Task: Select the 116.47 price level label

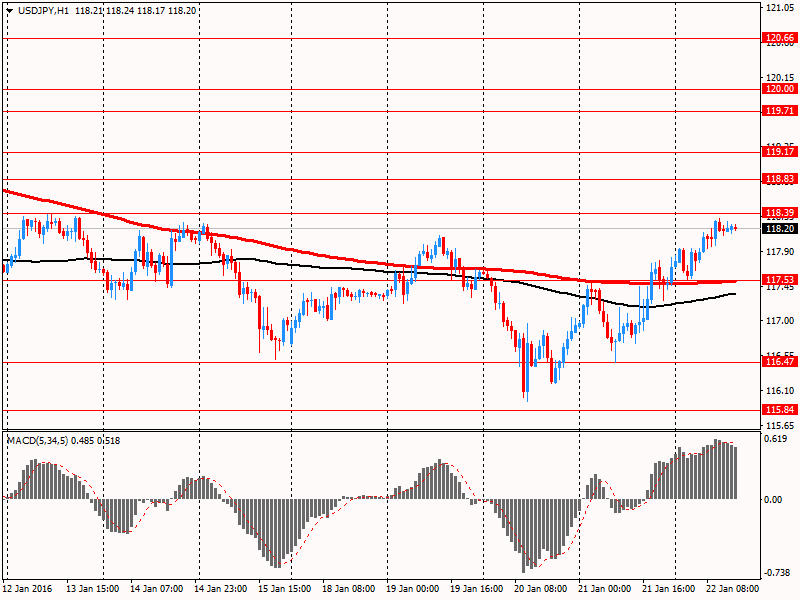Action: [779, 364]
